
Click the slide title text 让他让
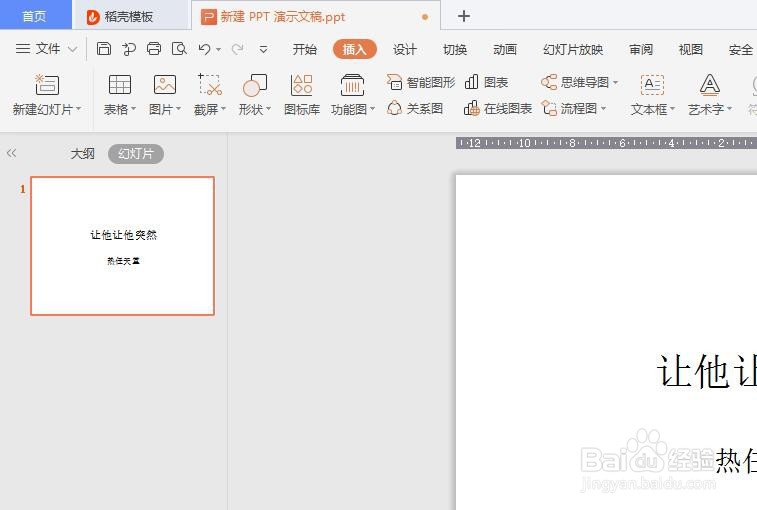pyautogui.click(x=706, y=371)
